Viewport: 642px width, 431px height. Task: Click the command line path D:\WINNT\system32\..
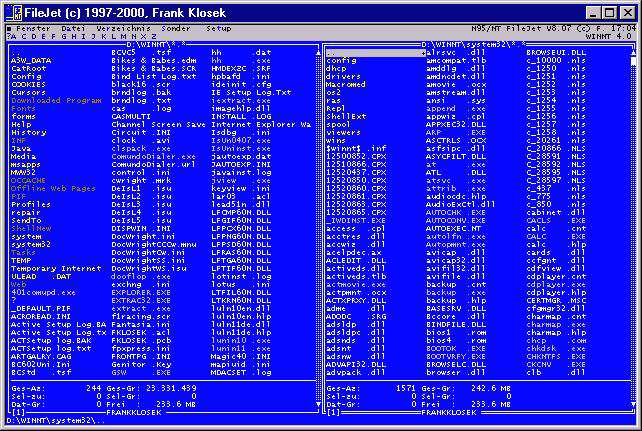click(x=56, y=420)
